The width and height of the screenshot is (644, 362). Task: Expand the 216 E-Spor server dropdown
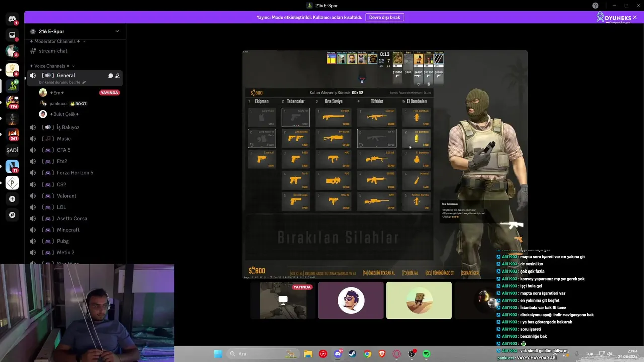coord(117,31)
